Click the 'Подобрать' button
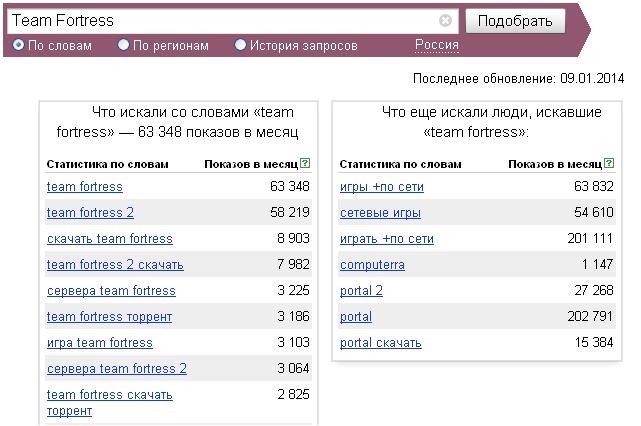641x426 pixels. click(x=515, y=20)
